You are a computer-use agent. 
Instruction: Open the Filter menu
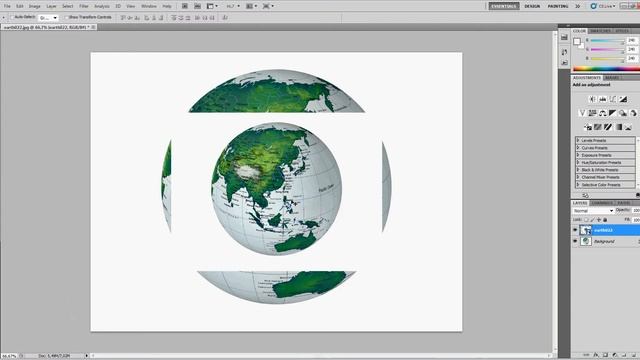84,6
